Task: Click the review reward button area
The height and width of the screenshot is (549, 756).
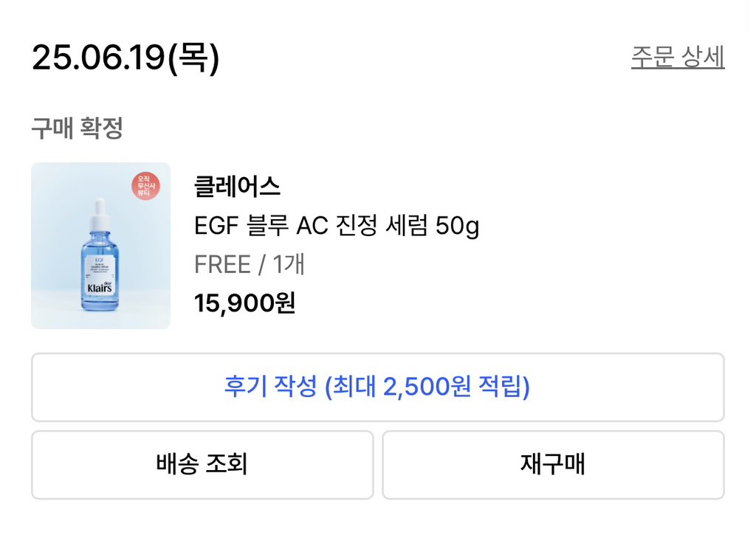Action: click(x=378, y=387)
